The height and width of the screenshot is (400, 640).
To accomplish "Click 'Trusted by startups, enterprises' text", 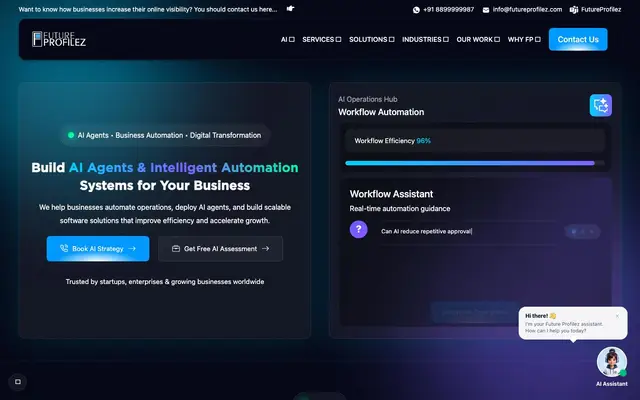I will 165,282.
